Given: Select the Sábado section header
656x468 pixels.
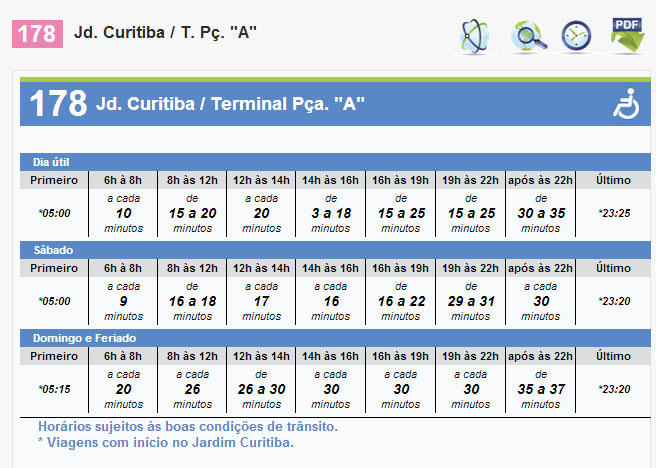Looking at the screenshot, I should (x=335, y=250).
